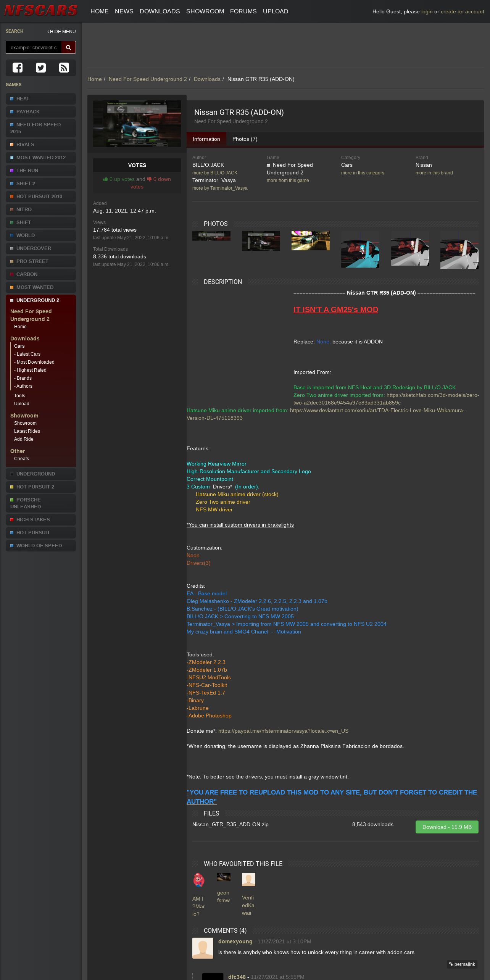This screenshot has height=980, width=490.
Task: Expand the World of Speed menu
Action: 41,546
